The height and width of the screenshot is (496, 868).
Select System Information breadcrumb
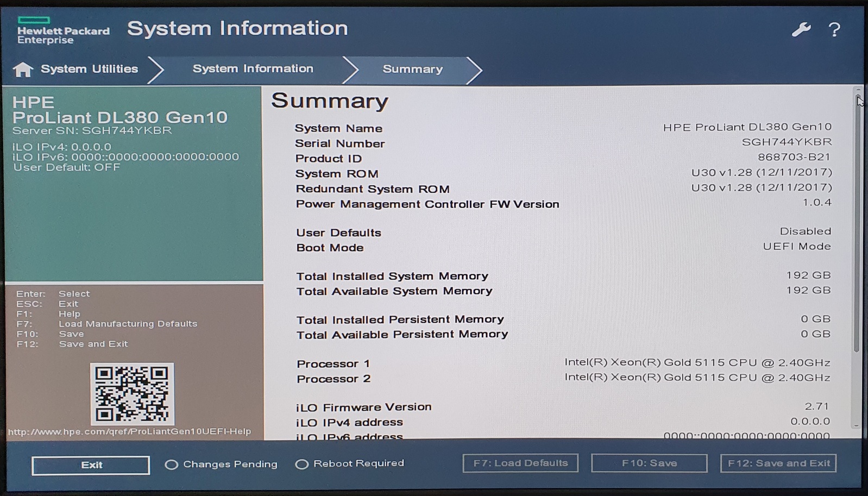tap(253, 68)
